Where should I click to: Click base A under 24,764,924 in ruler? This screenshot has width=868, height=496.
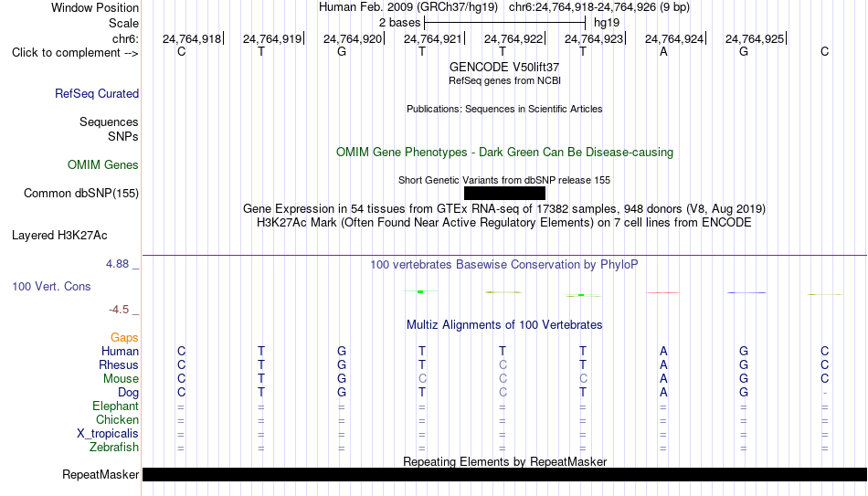[663, 51]
